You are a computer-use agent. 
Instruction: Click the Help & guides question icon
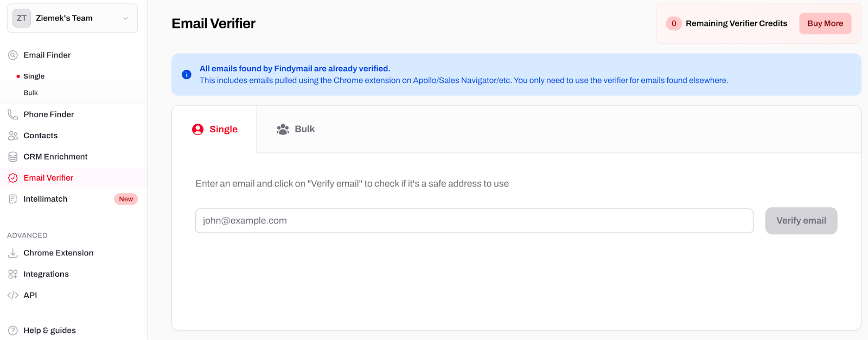(x=13, y=331)
